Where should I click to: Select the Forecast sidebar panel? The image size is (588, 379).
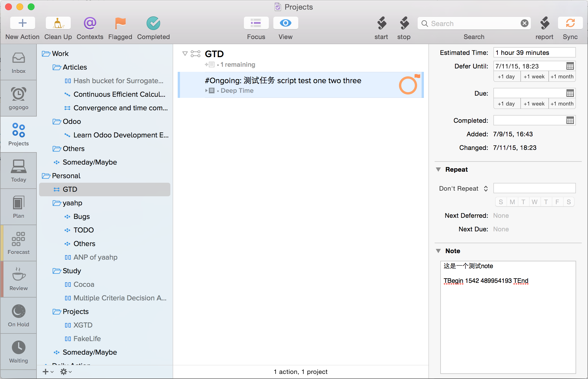click(19, 244)
